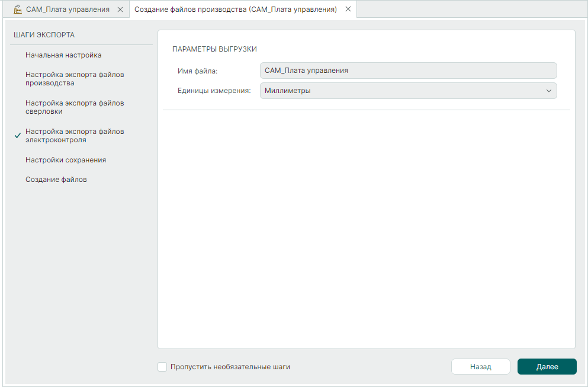Close the CAM_Плата управления tab
588x387 pixels.
pos(120,9)
